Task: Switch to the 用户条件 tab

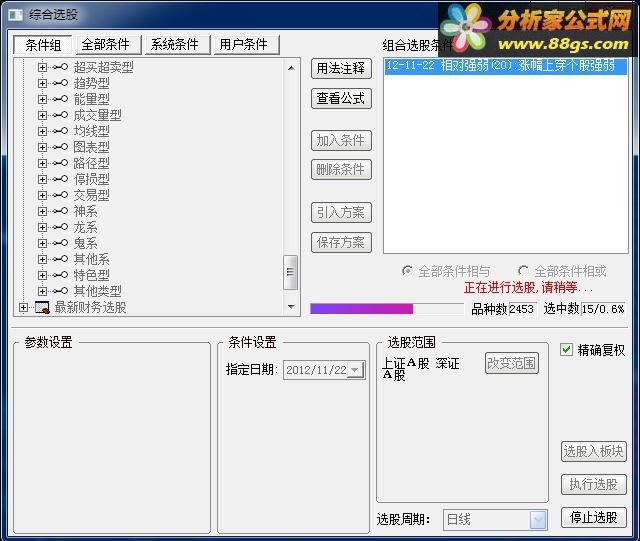Action: point(247,45)
